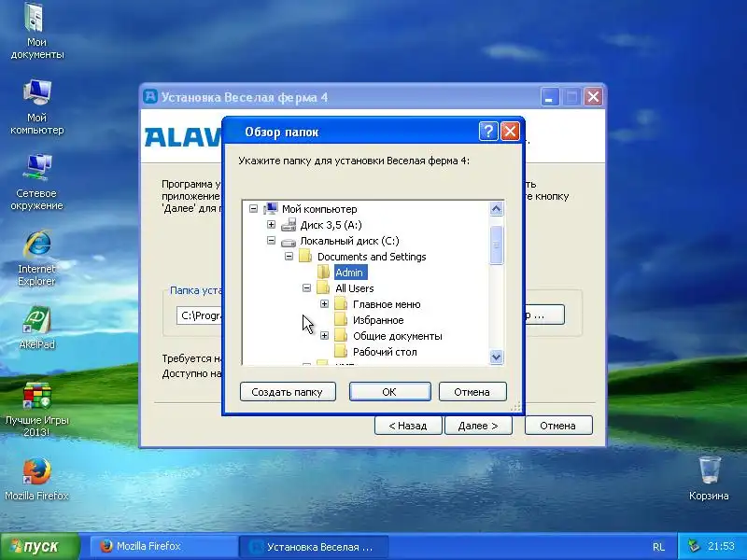747x560 pixels.
Task: Click the All Users folder icon
Action: pyautogui.click(x=323, y=288)
